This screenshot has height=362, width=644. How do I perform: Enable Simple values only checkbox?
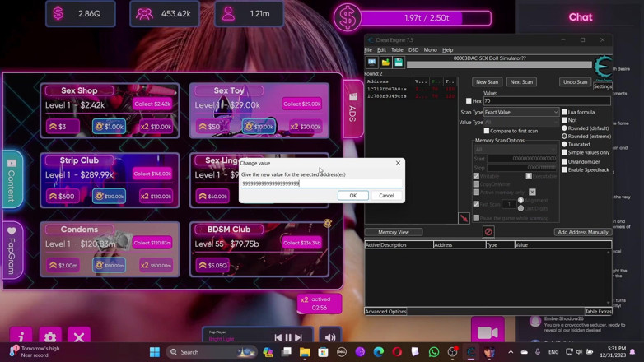pyautogui.click(x=564, y=152)
